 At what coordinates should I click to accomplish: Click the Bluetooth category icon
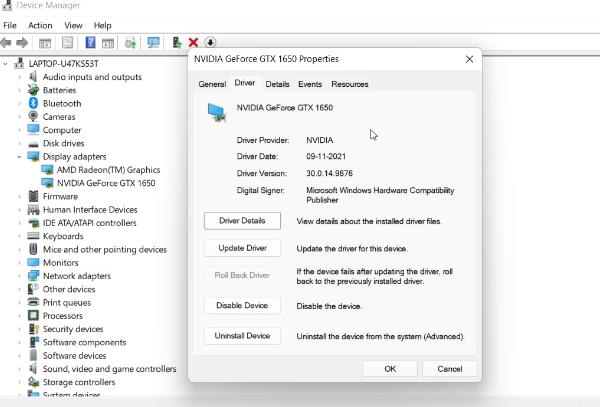click(x=33, y=103)
